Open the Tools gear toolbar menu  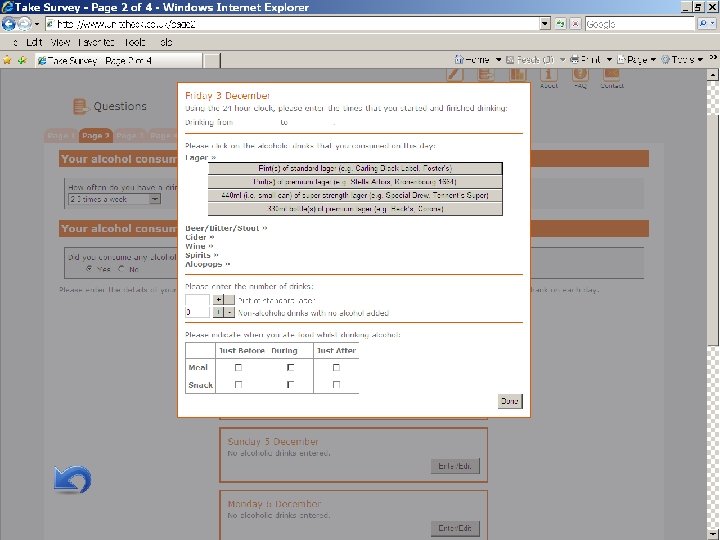682,59
